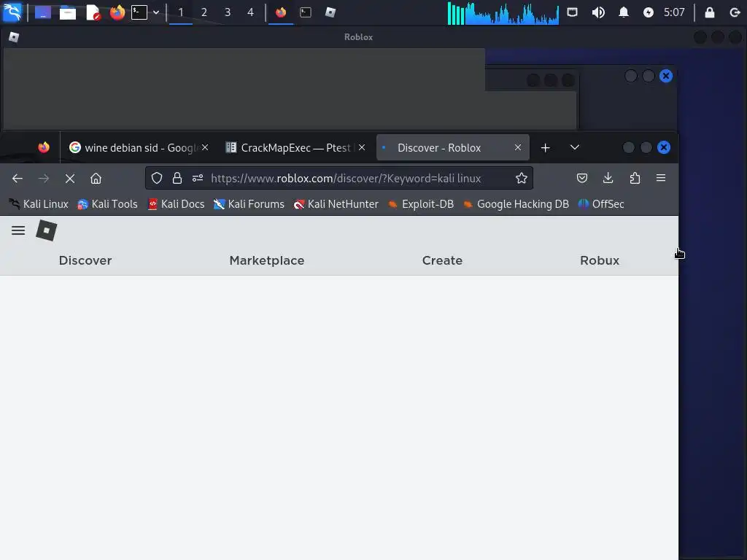747x560 pixels.
Task: Open the file manager from the panel
Action: point(68,12)
